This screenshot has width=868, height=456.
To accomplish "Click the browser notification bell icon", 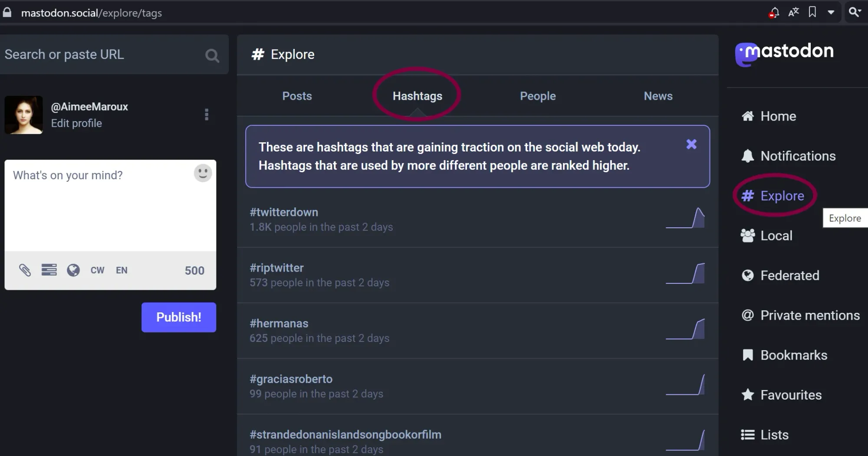I will pyautogui.click(x=774, y=13).
